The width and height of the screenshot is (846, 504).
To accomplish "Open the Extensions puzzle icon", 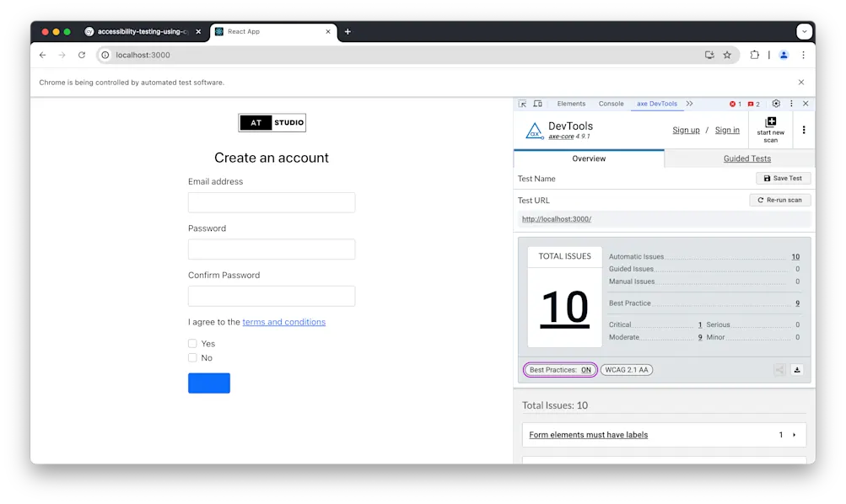I will coord(754,55).
